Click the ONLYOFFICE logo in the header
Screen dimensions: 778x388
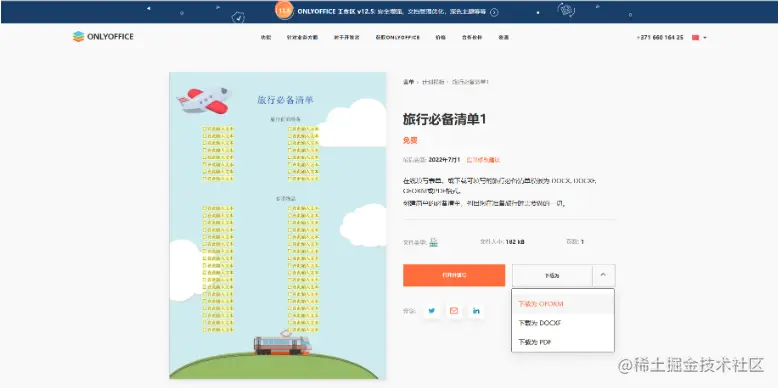pos(103,37)
